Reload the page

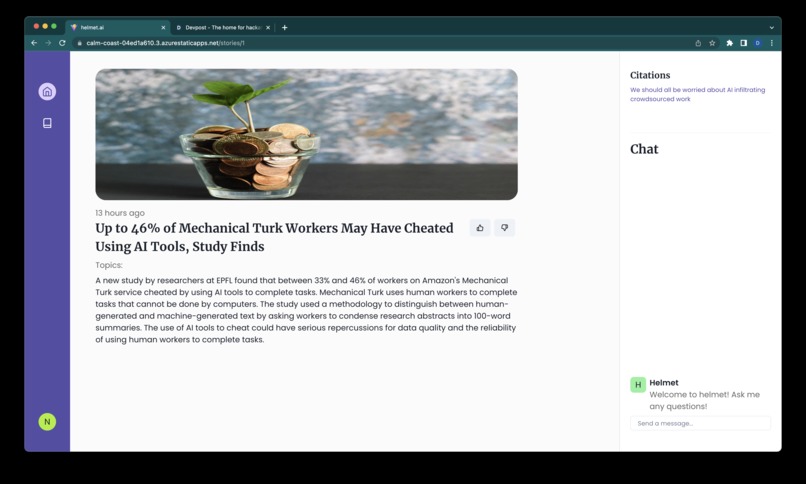62,43
